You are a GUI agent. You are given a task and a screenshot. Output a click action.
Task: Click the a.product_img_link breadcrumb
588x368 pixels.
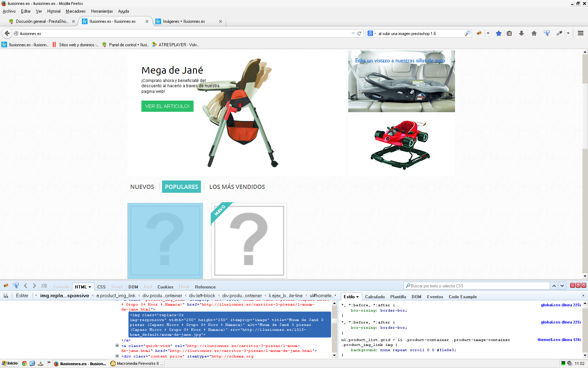(x=116, y=296)
